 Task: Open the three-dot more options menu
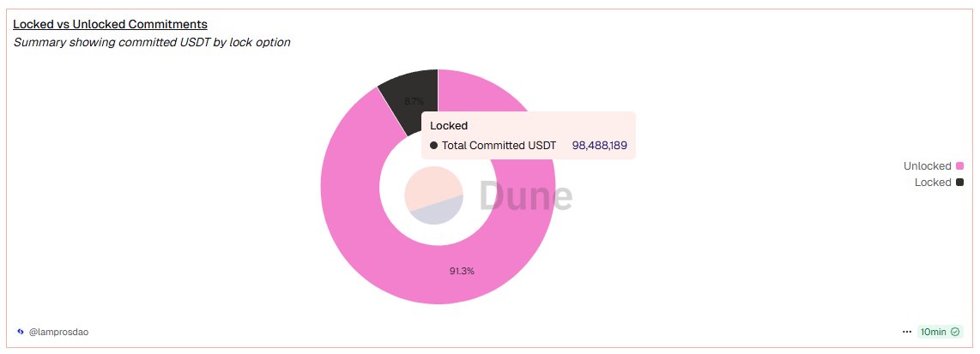(x=907, y=331)
